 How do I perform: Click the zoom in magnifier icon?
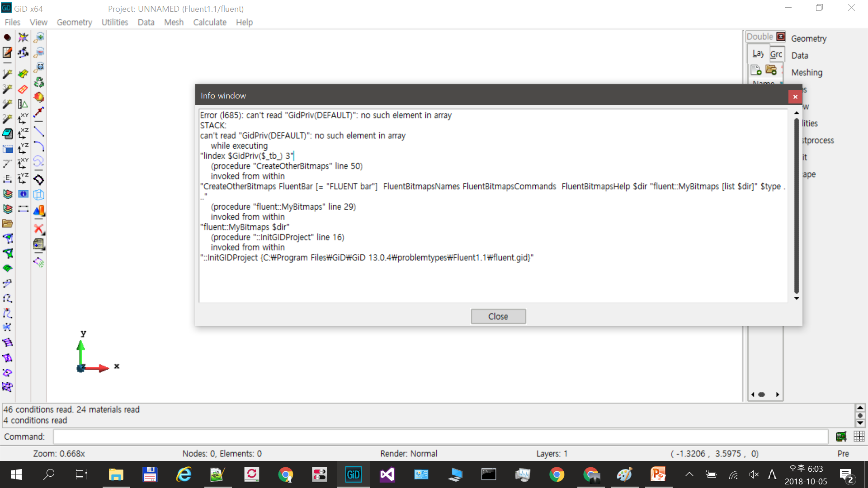pyautogui.click(x=39, y=38)
